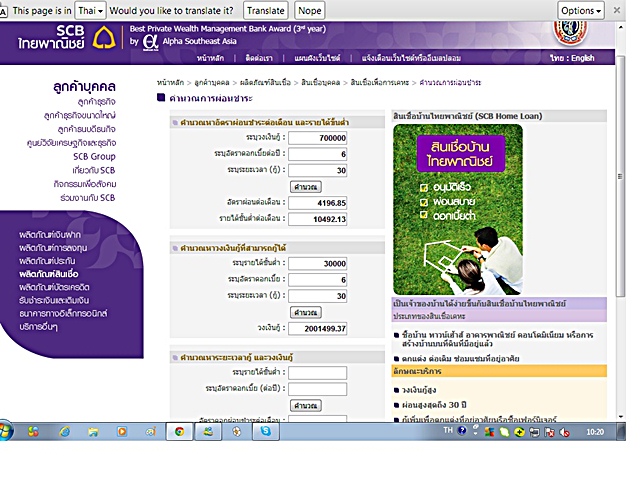Viewport: 640px width, 480px height.
Task: Click the สินเชื่อบุคคล breadcrumb link
Action: 320,82
